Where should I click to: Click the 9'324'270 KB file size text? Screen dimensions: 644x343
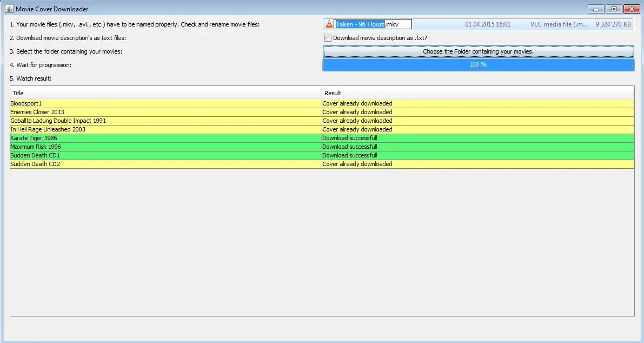pyautogui.click(x=613, y=24)
